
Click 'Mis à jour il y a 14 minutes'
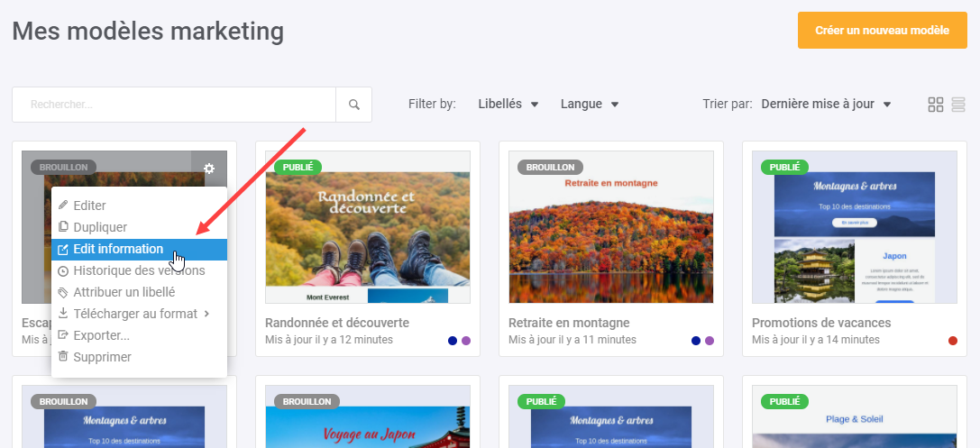(x=816, y=340)
